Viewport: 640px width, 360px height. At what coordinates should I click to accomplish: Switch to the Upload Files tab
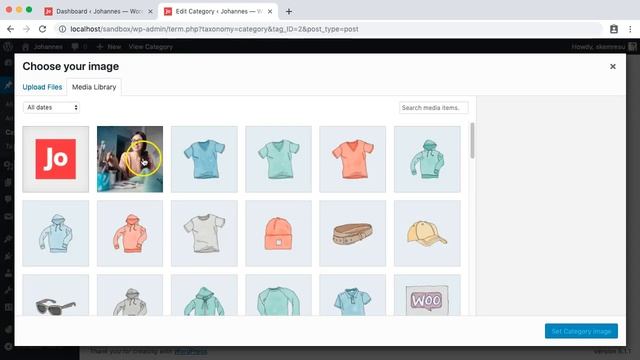point(42,87)
